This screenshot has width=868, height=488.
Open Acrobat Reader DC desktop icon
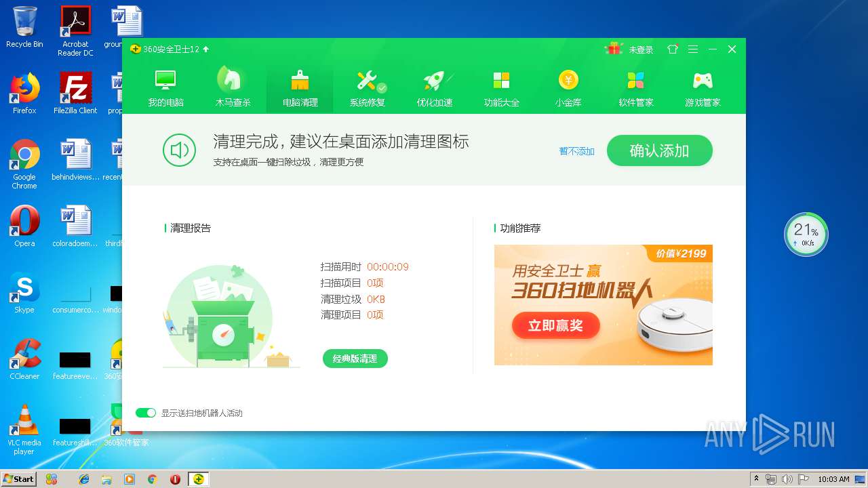point(75,30)
